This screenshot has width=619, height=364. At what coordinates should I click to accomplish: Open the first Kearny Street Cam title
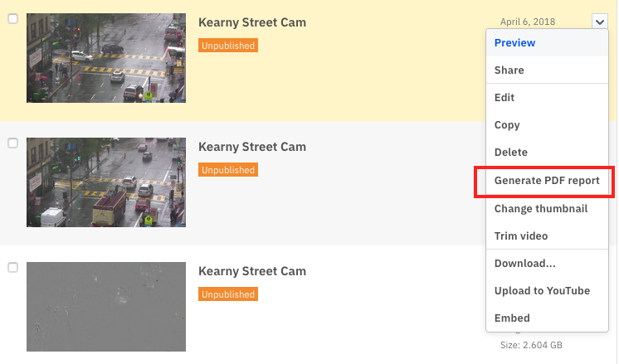point(252,22)
